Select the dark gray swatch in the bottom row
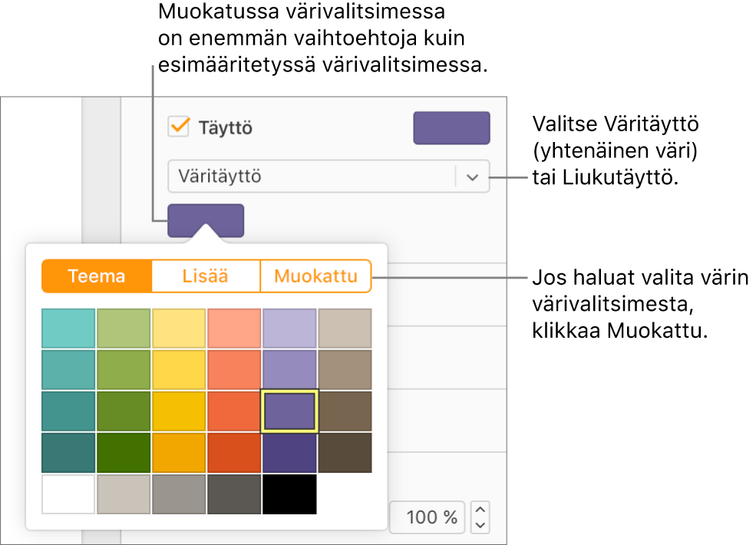The width and height of the screenshot is (756, 545). pos(234,494)
